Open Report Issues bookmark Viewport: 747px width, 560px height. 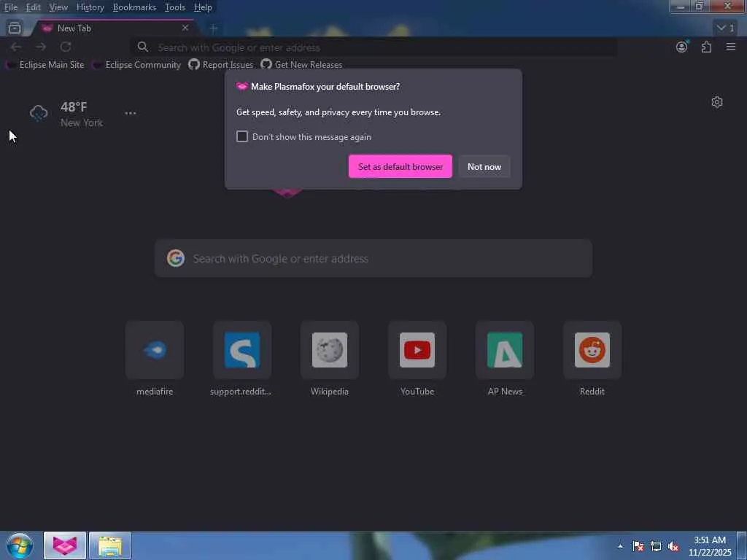[221, 65]
